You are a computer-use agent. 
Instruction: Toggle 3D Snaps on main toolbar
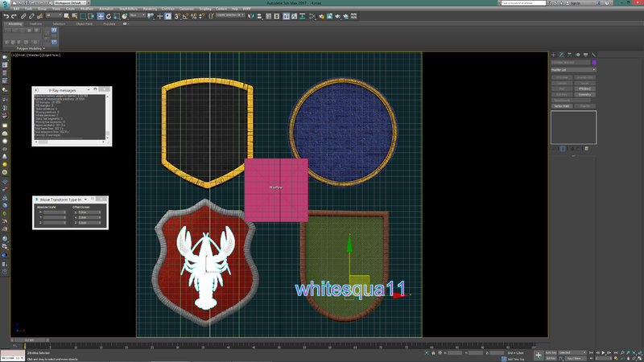[x=177, y=16]
